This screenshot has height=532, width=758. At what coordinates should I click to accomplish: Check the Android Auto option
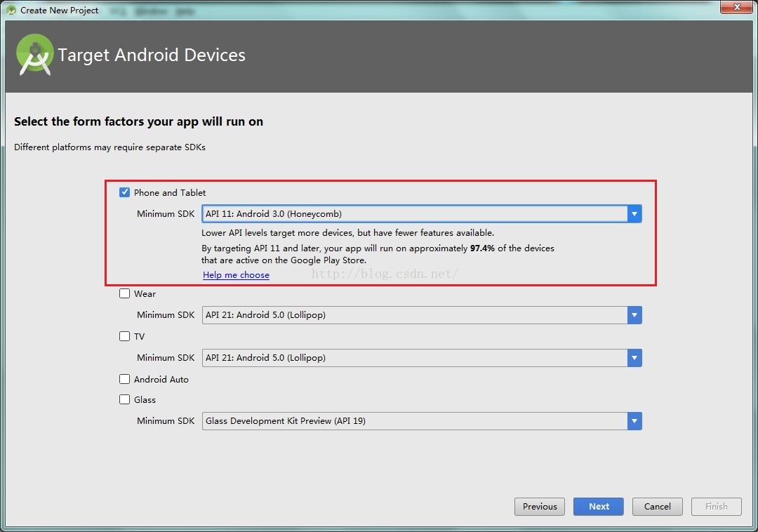125,379
